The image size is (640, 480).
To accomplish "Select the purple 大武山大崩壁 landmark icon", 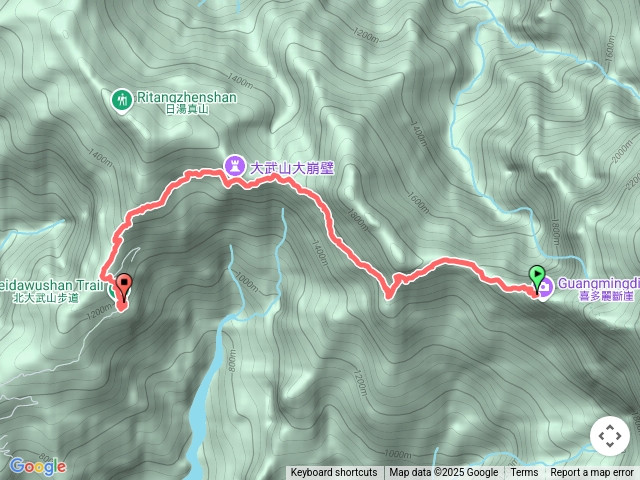I will pos(235,166).
